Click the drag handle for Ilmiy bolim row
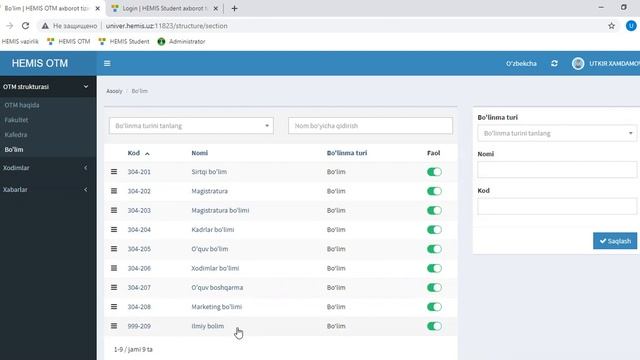The image size is (640, 360). click(114, 326)
